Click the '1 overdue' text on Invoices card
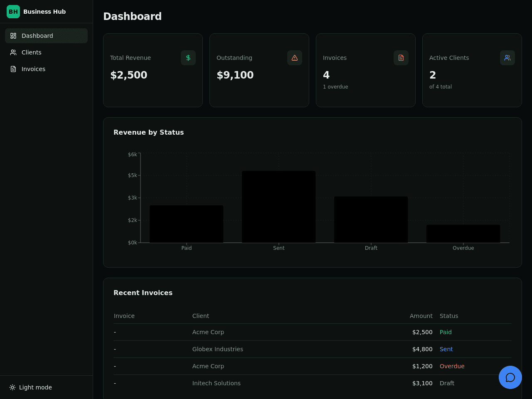 [335, 87]
